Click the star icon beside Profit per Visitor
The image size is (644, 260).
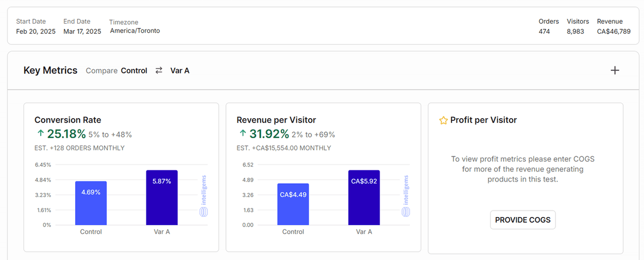click(443, 120)
